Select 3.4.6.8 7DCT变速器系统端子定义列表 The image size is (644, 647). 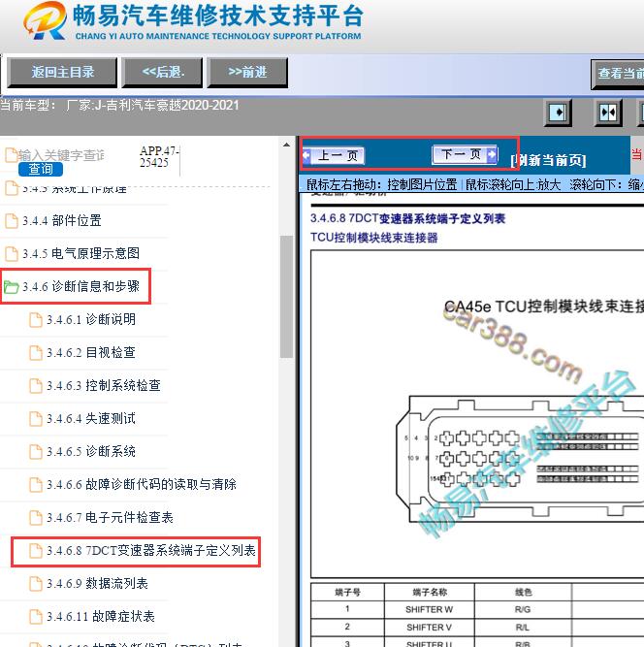click(151, 550)
